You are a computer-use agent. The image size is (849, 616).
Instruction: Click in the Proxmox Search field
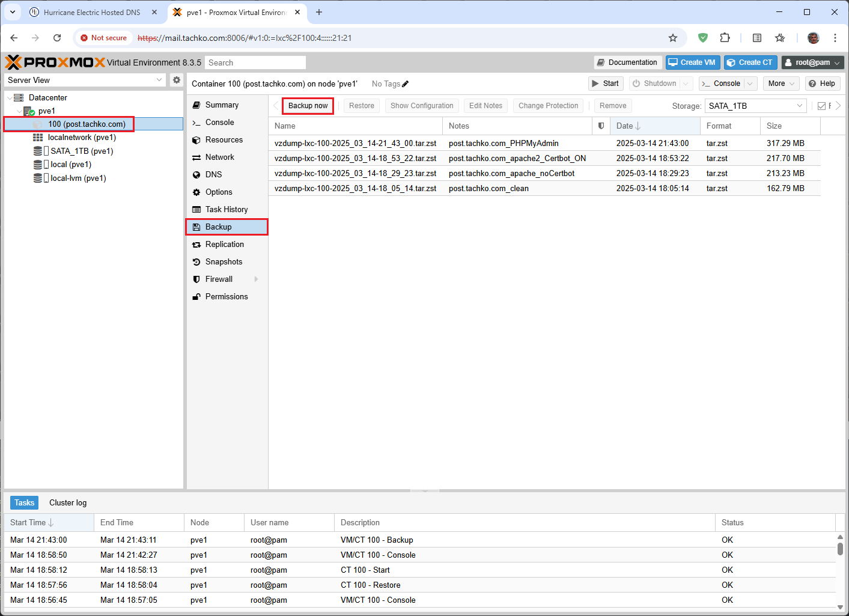(255, 63)
